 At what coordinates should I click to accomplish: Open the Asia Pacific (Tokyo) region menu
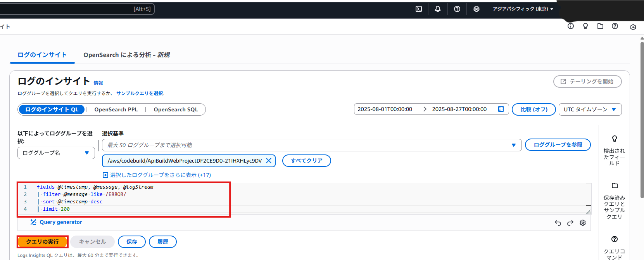(x=523, y=9)
